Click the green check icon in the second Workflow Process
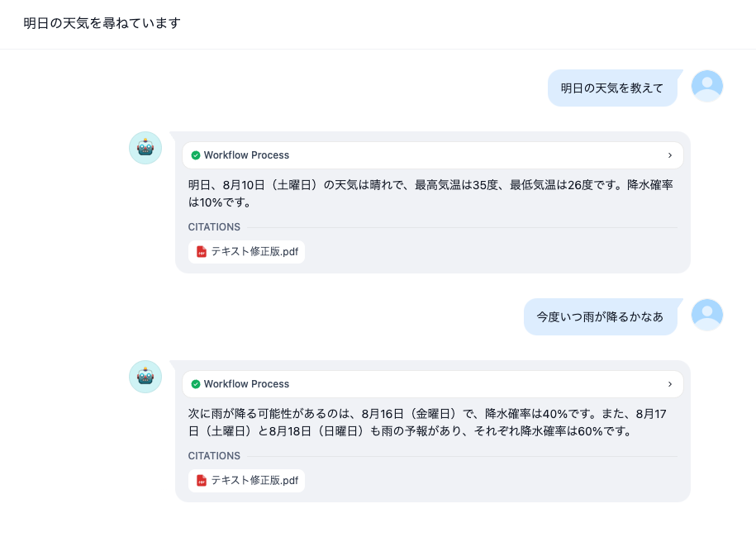The height and width of the screenshot is (537, 756). point(196,384)
